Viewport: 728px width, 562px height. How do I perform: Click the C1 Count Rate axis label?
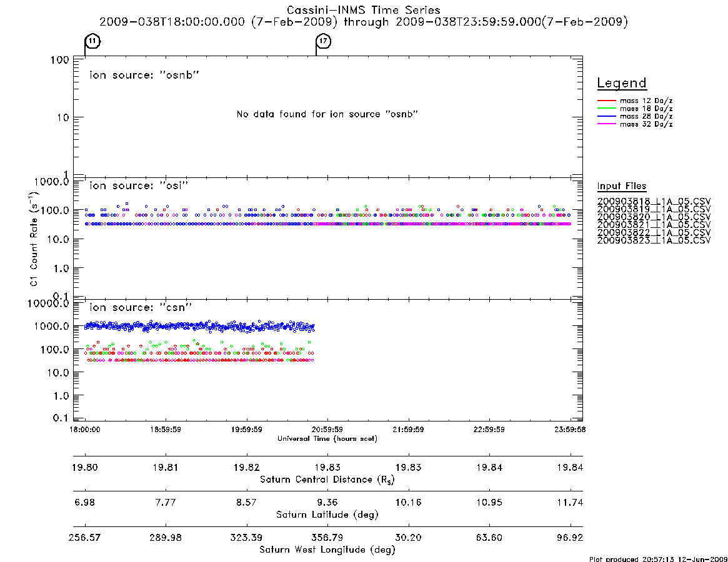(x=34, y=238)
